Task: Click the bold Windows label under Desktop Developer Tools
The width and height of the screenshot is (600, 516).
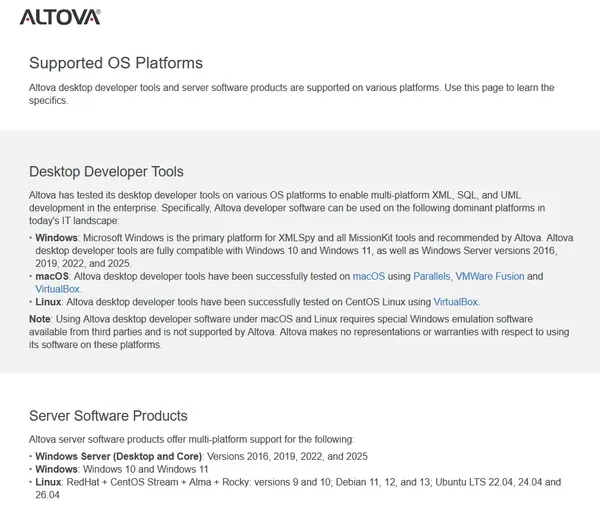Action: click(56, 238)
